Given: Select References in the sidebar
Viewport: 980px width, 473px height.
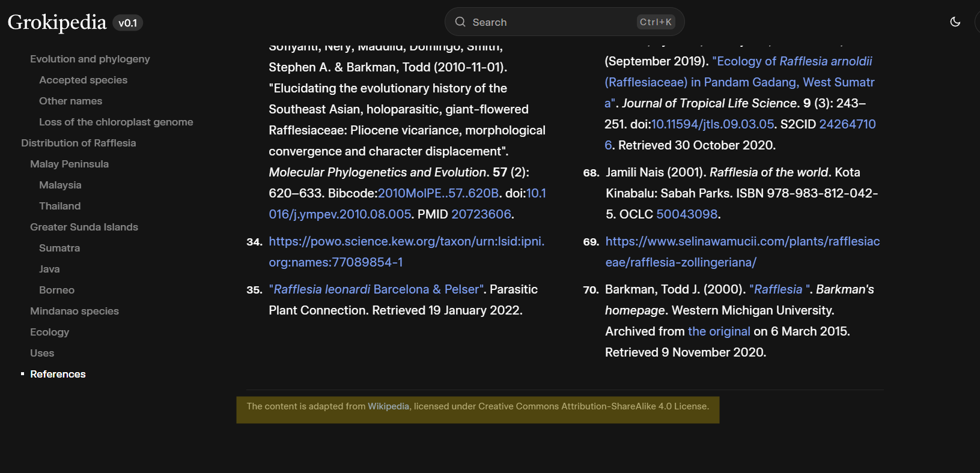Looking at the screenshot, I should (x=58, y=374).
